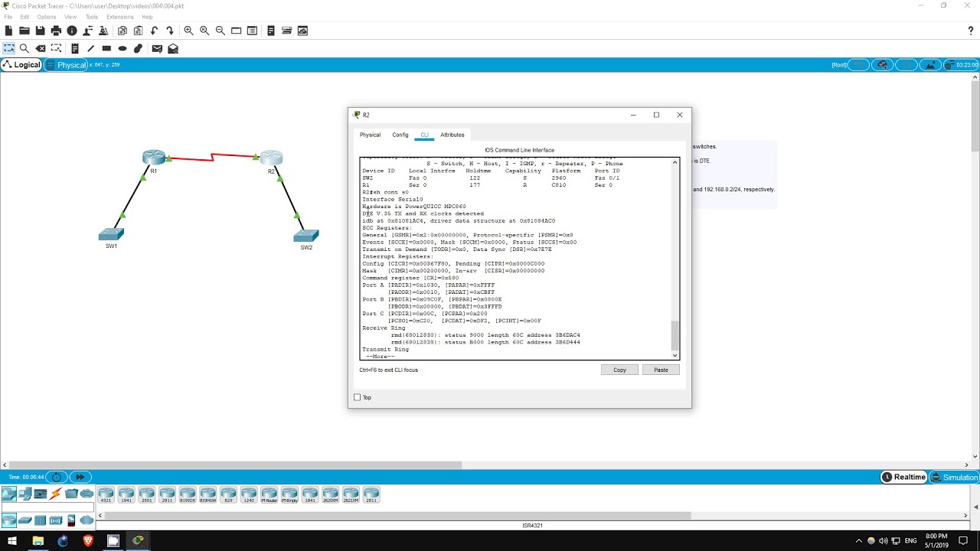Open the Windows Start menu
This screenshot has height=551, width=980.
click(12, 541)
